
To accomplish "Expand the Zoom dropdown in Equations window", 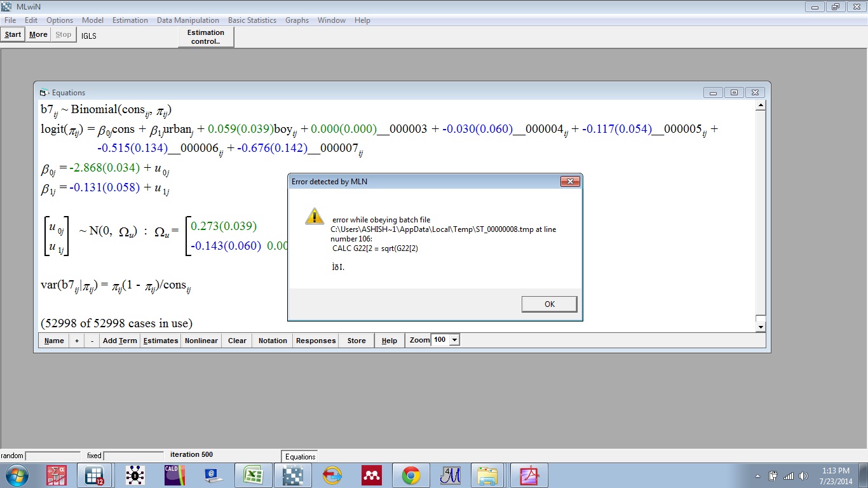I will coord(454,341).
